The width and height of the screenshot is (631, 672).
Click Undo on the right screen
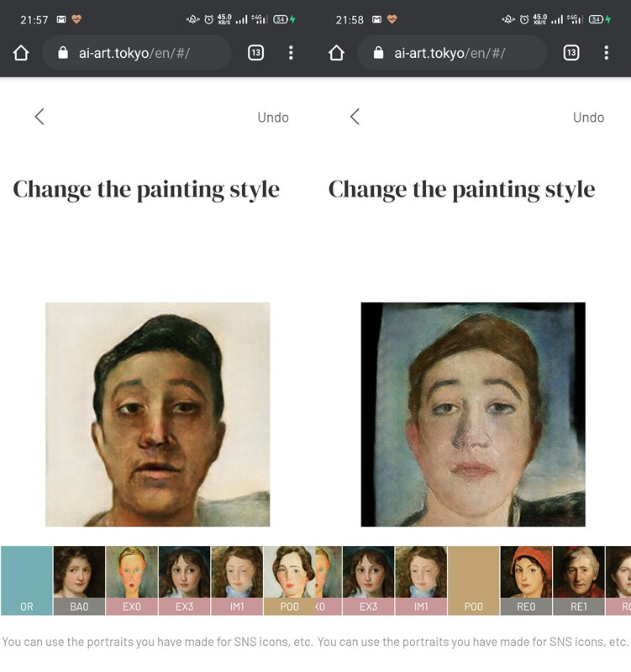[588, 118]
